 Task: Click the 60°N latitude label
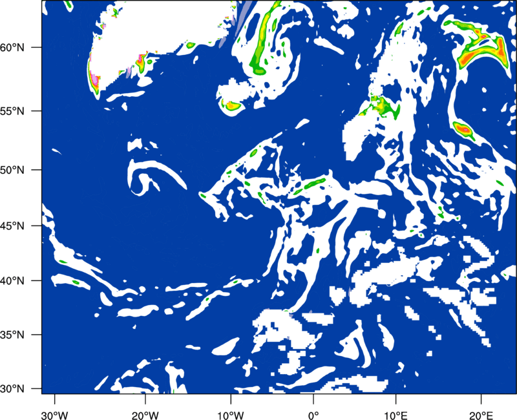pos(12,47)
